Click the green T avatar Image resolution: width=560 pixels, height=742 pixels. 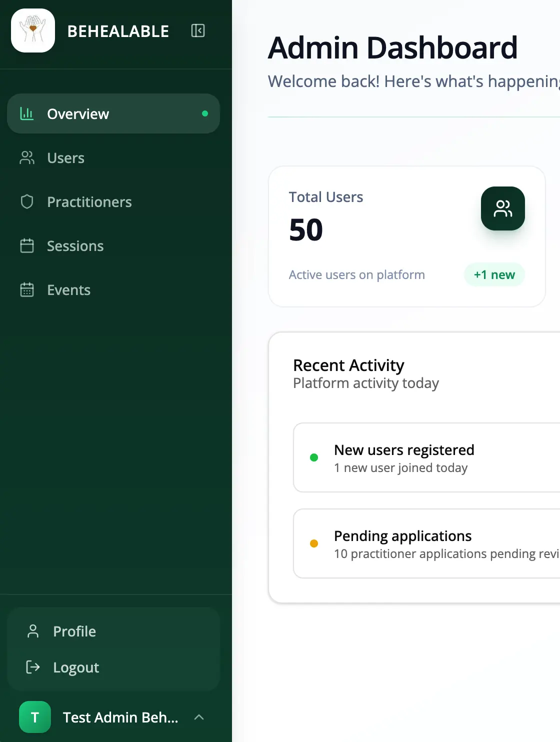pos(35,717)
